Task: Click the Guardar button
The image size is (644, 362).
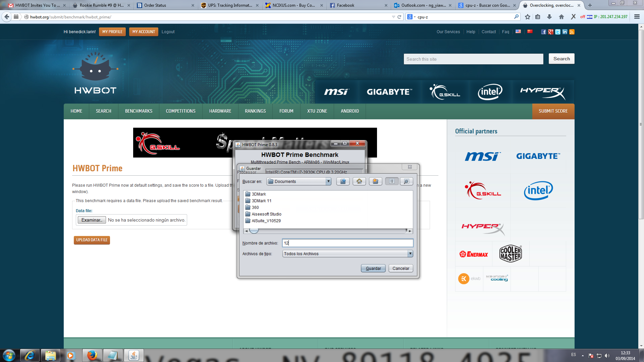Action: coord(373,268)
